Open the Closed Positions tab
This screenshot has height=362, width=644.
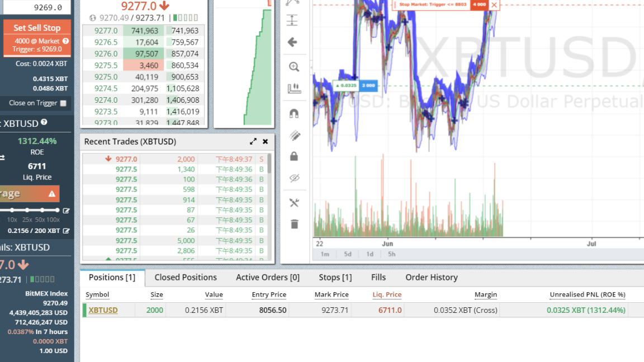186,278
